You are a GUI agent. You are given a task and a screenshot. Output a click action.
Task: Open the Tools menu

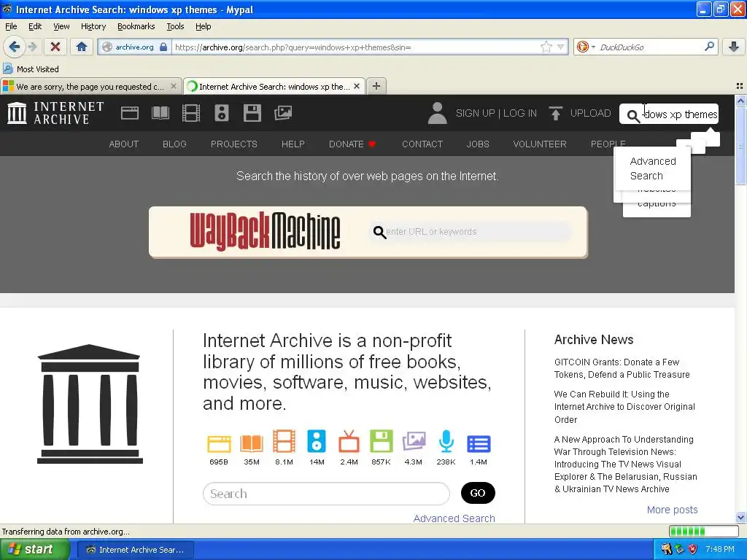[x=175, y=26]
